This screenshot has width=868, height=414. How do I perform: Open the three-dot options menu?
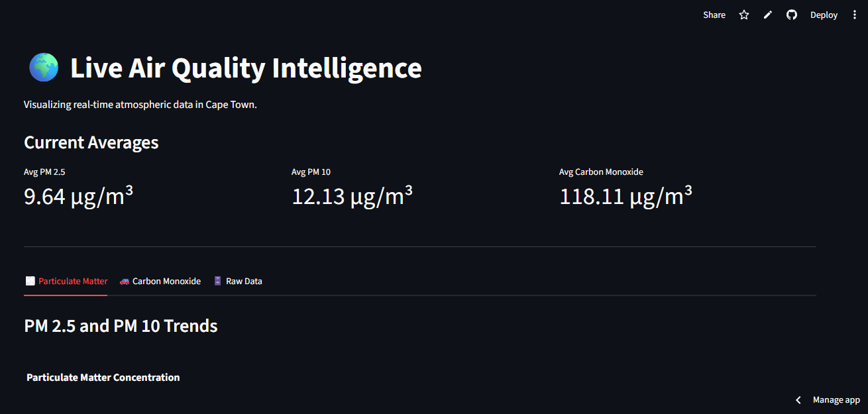854,15
